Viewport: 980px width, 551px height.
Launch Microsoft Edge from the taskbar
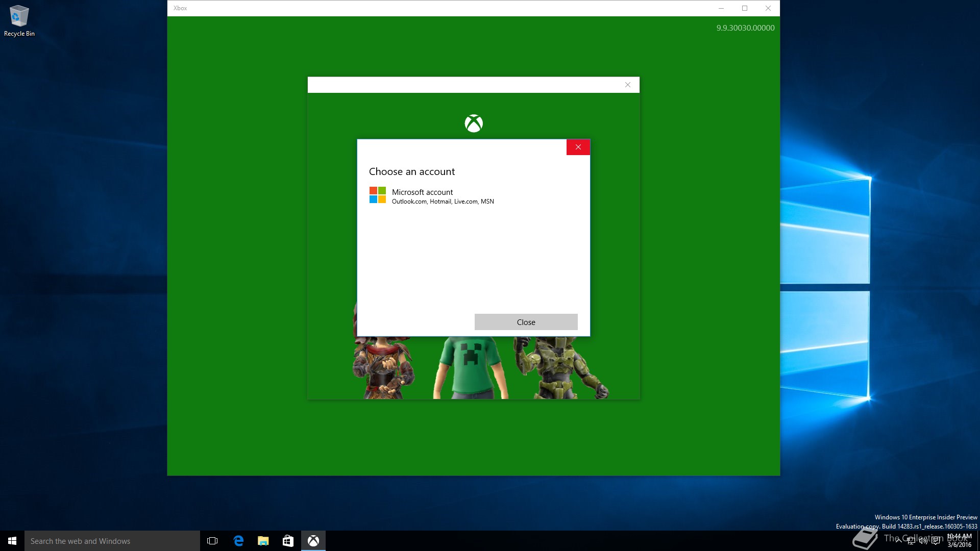point(238,541)
